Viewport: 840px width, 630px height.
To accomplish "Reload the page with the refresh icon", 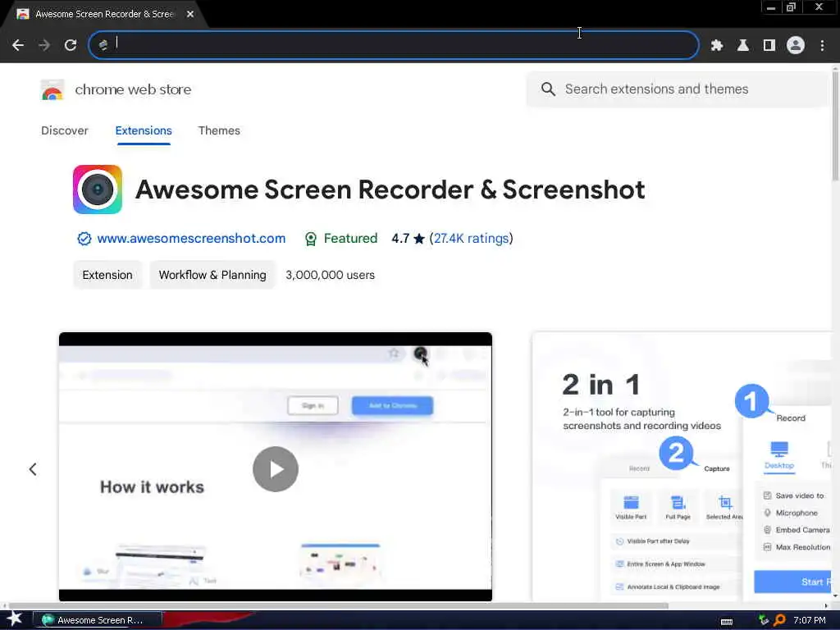I will [x=71, y=45].
